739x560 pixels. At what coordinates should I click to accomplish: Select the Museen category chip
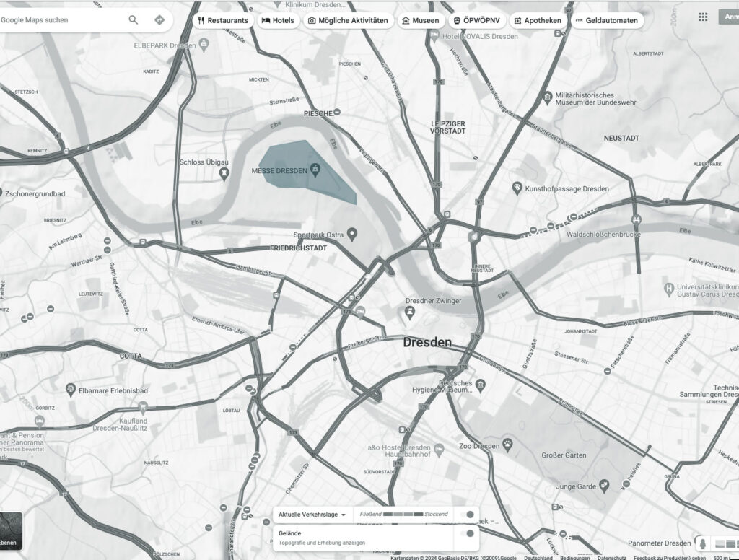click(x=421, y=20)
